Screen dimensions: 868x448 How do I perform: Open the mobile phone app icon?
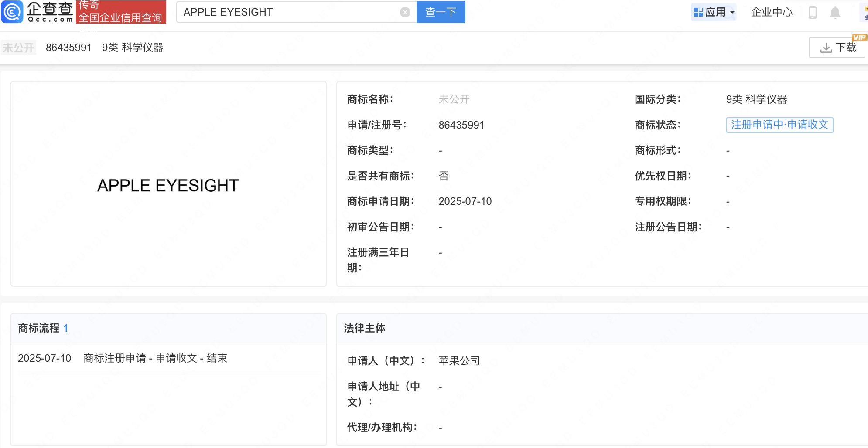(x=812, y=12)
